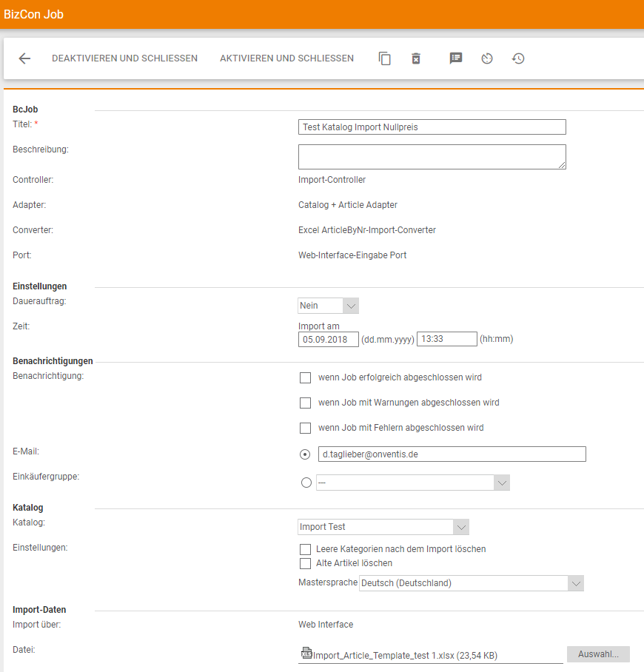Click into the Titel input field

(x=432, y=127)
